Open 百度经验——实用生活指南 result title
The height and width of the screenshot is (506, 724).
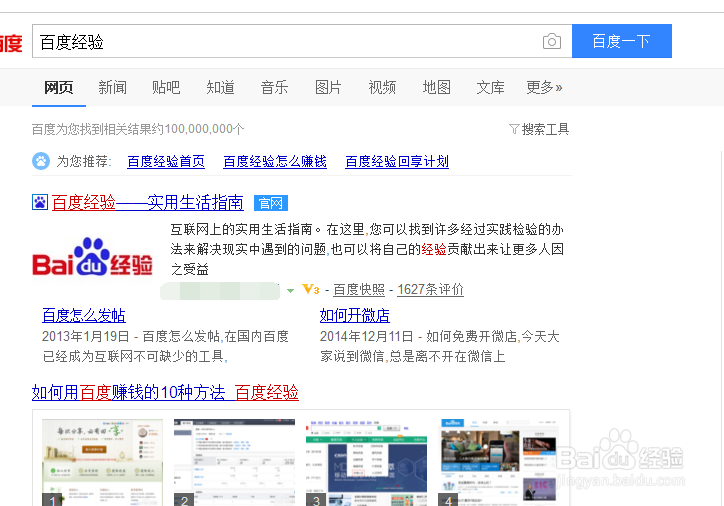point(147,203)
